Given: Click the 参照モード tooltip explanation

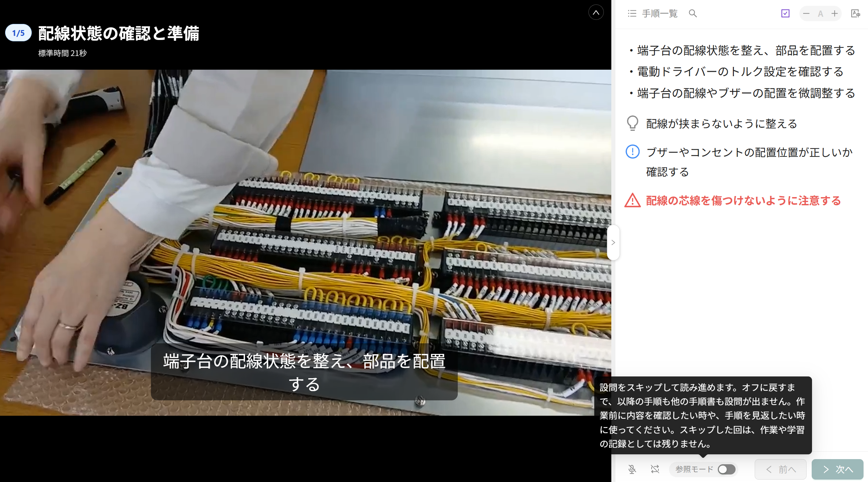Looking at the screenshot, I should point(703,415).
